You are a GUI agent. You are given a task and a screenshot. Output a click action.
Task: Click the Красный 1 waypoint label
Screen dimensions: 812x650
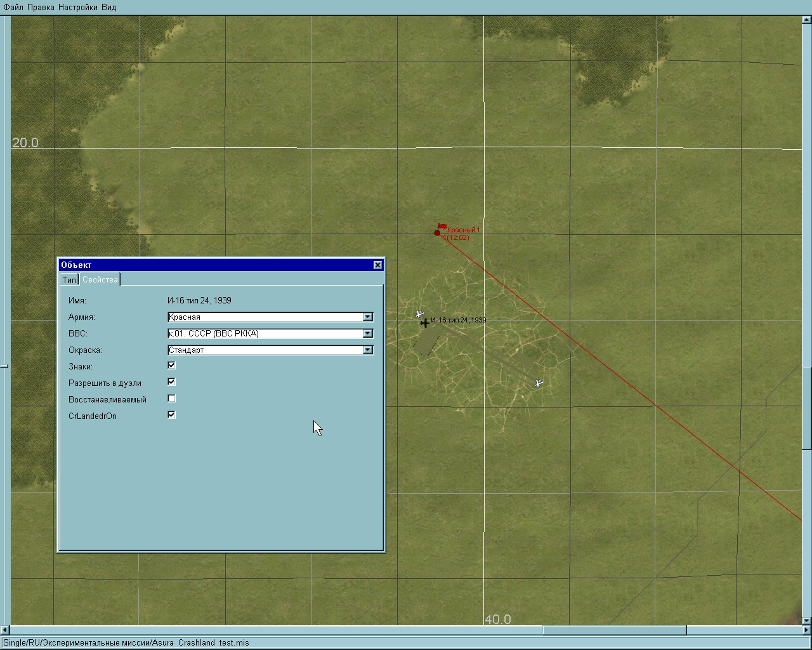coord(464,230)
